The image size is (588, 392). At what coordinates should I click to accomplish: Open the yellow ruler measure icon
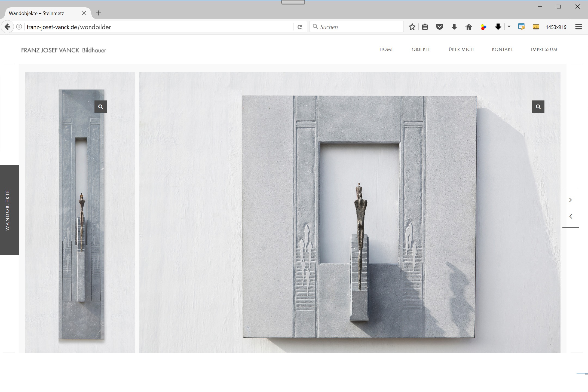tap(536, 27)
